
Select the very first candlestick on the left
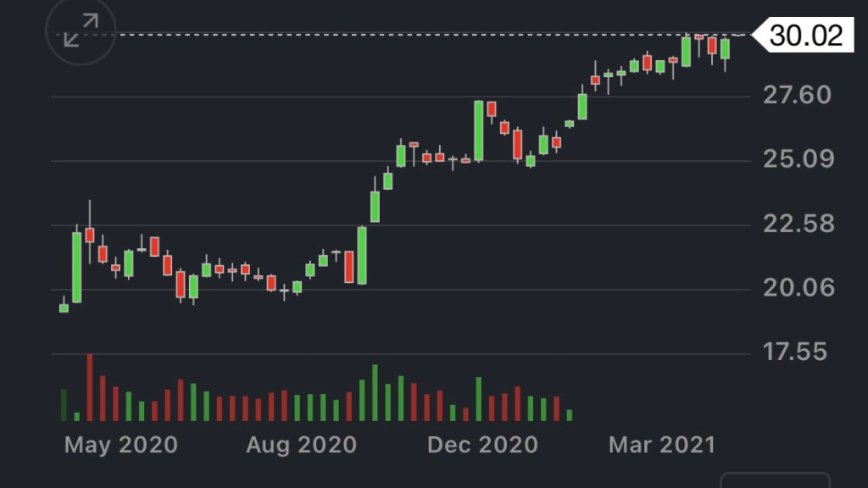click(x=64, y=308)
